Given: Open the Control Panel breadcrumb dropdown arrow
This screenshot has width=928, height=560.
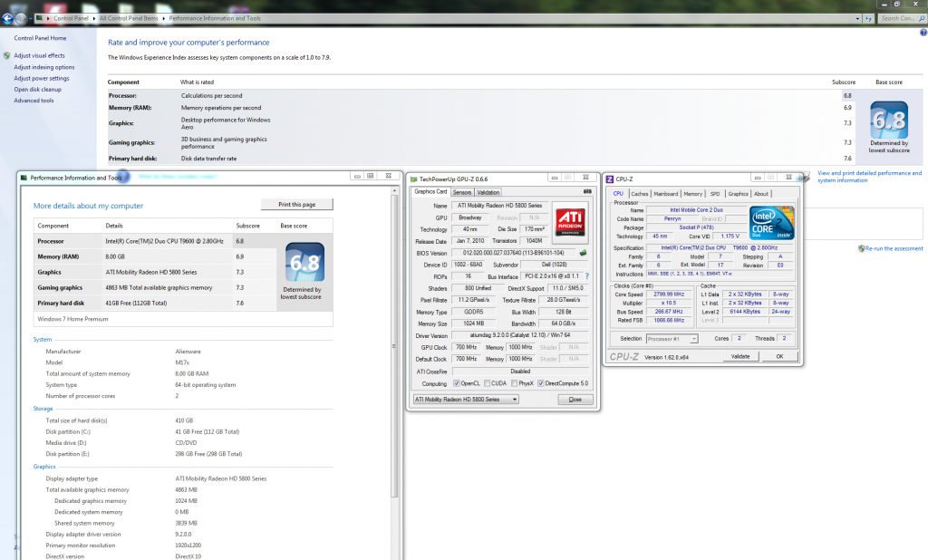Looking at the screenshot, I should tap(94, 18).
